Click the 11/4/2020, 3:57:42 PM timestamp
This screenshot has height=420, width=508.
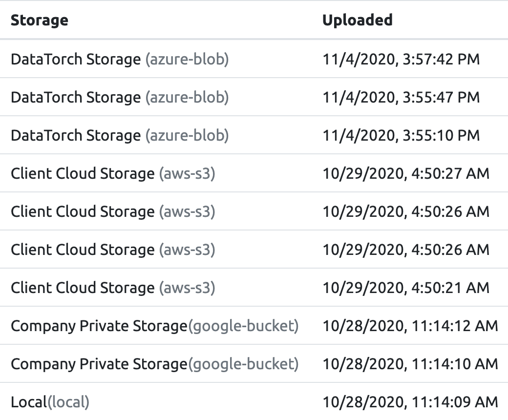[x=401, y=59]
